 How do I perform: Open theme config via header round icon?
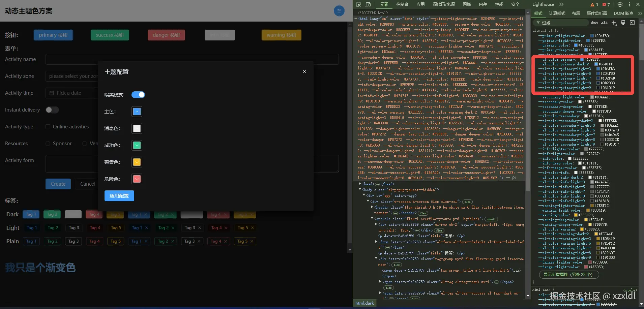click(x=339, y=11)
